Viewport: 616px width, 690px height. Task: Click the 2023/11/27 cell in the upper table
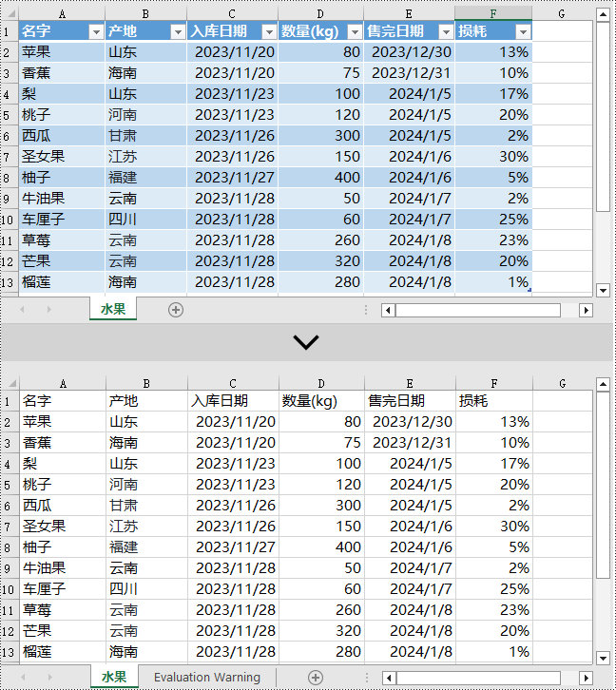(x=232, y=178)
